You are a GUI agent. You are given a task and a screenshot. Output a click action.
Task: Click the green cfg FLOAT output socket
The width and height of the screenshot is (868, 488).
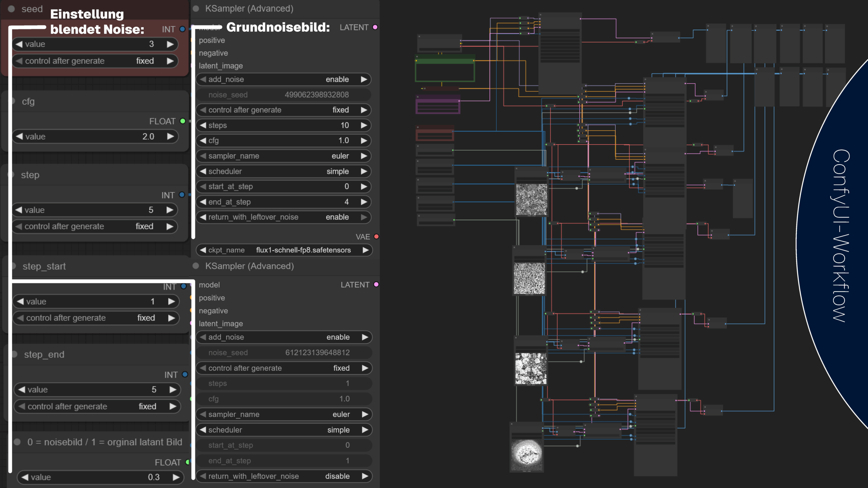click(183, 121)
